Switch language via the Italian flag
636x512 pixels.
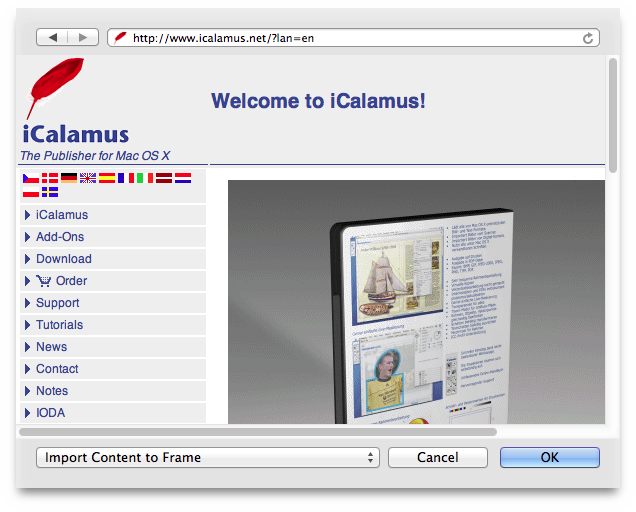point(145,178)
